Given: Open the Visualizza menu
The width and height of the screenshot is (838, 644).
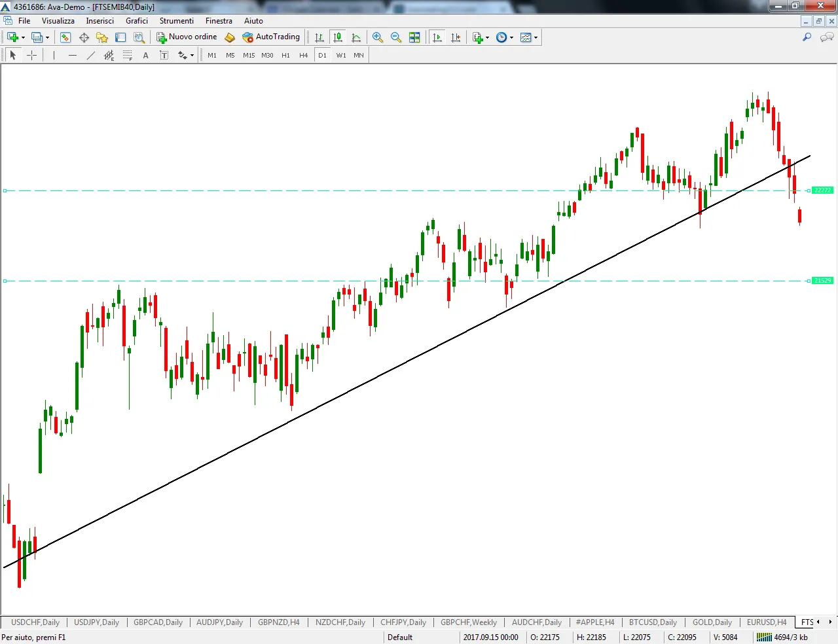Looking at the screenshot, I should (x=58, y=21).
